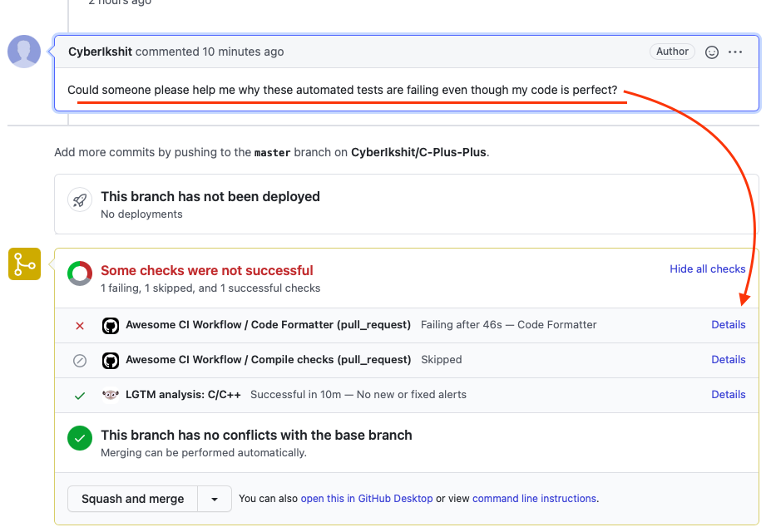
Task: Click GitHub logo beside Code Formatter
Action: point(111,326)
